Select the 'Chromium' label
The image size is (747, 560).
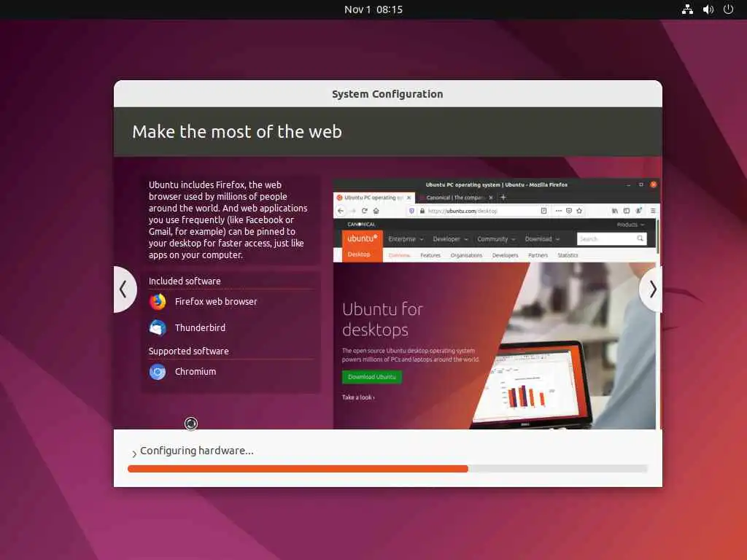[196, 371]
